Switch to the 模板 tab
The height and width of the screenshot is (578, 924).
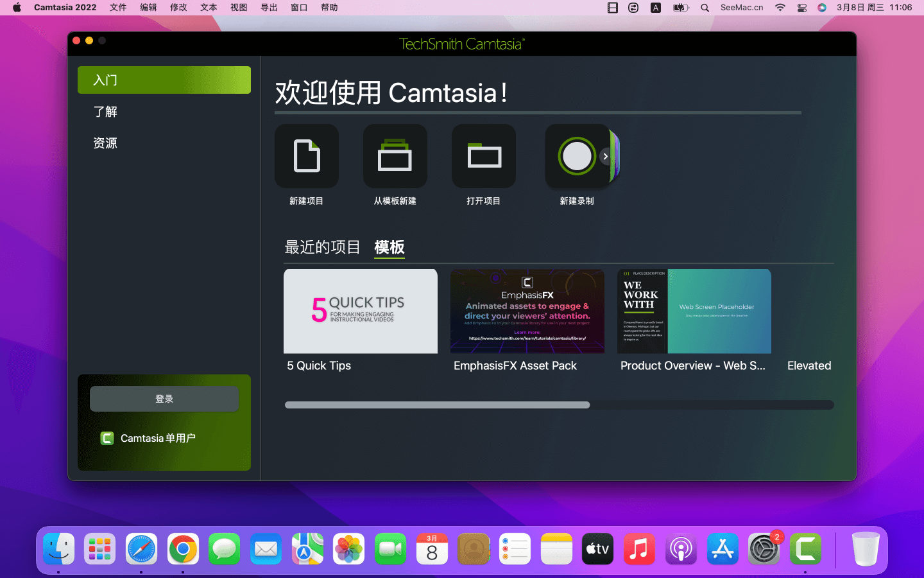tap(389, 247)
